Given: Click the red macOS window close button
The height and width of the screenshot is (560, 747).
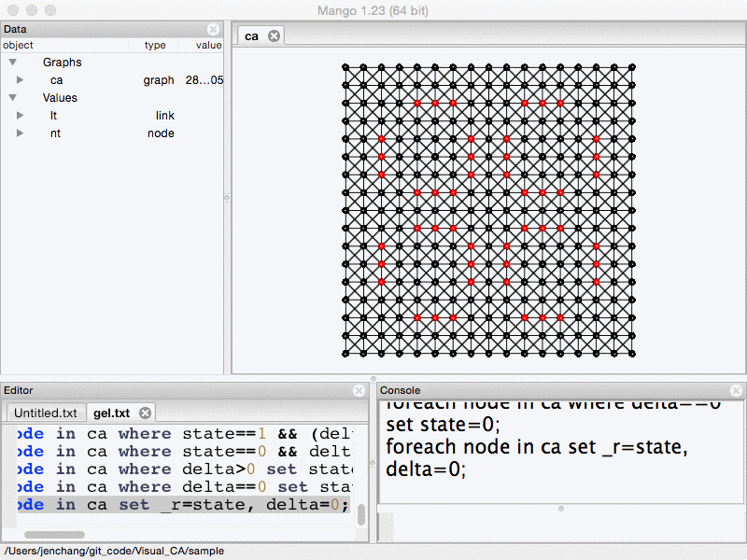Looking at the screenshot, I should click(x=12, y=9).
